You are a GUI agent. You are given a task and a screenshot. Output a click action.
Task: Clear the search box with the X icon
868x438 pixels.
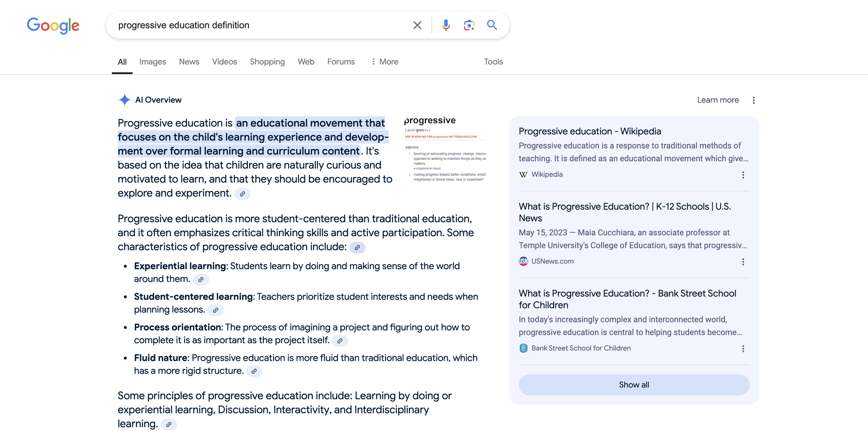click(417, 25)
